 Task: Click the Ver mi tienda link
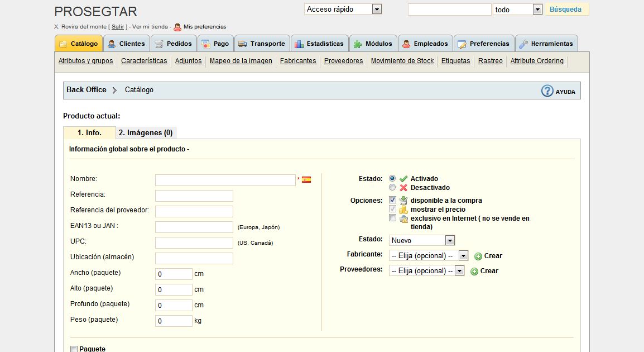[x=150, y=27]
